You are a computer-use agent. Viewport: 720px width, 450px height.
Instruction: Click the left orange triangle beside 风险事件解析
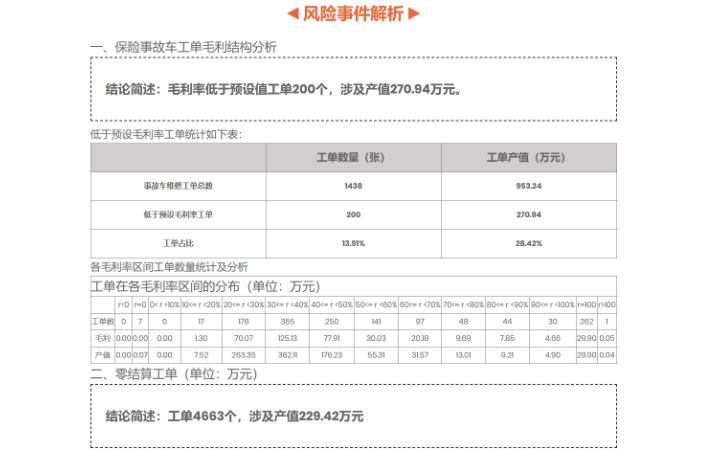click(x=293, y=13)
